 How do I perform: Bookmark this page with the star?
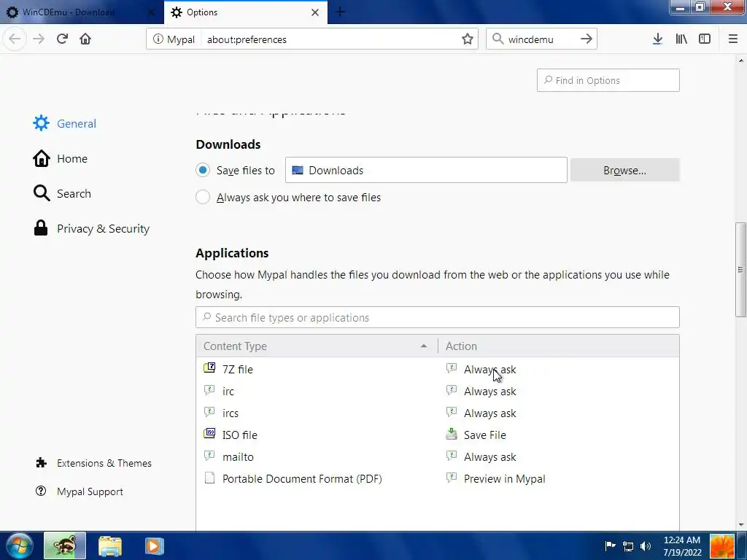(468, 39)
